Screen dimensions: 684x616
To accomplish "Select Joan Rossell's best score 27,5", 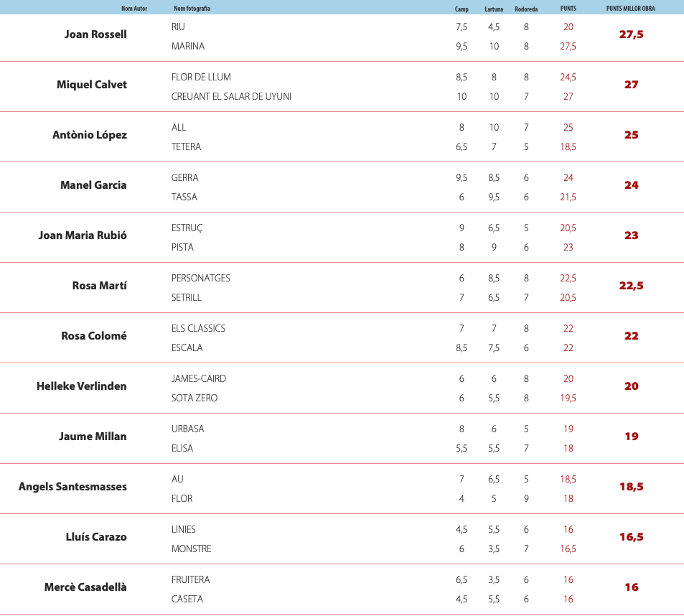I will 631,34.
